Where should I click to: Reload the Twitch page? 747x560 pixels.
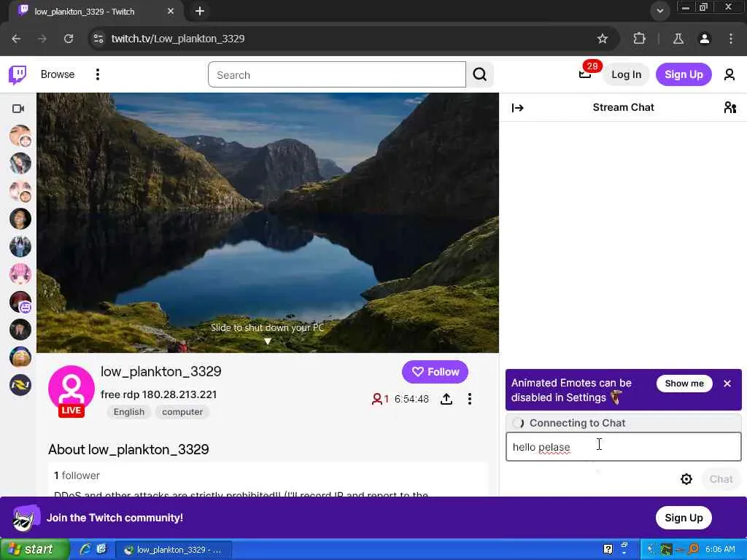(69, 39)
